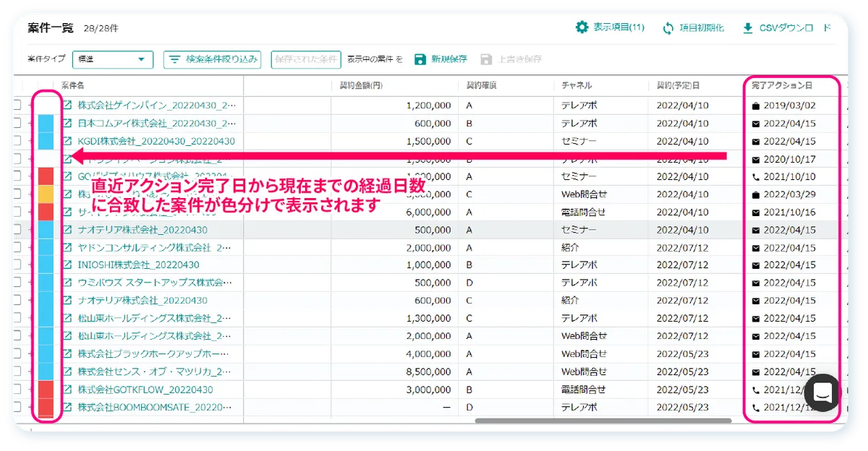Expand the 案件タイプ 標準 dropdown
The width and height of the screenshot is (868, 451).
[113, 59]
